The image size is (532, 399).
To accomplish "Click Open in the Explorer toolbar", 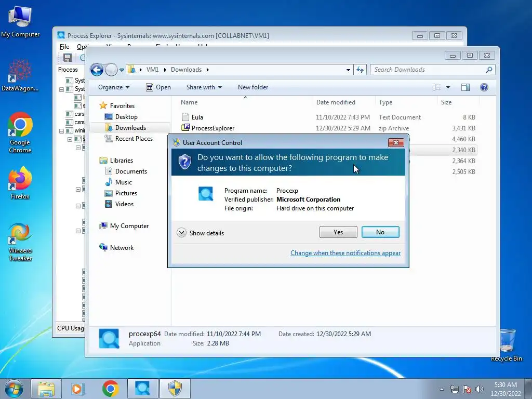I will point(158,87).
